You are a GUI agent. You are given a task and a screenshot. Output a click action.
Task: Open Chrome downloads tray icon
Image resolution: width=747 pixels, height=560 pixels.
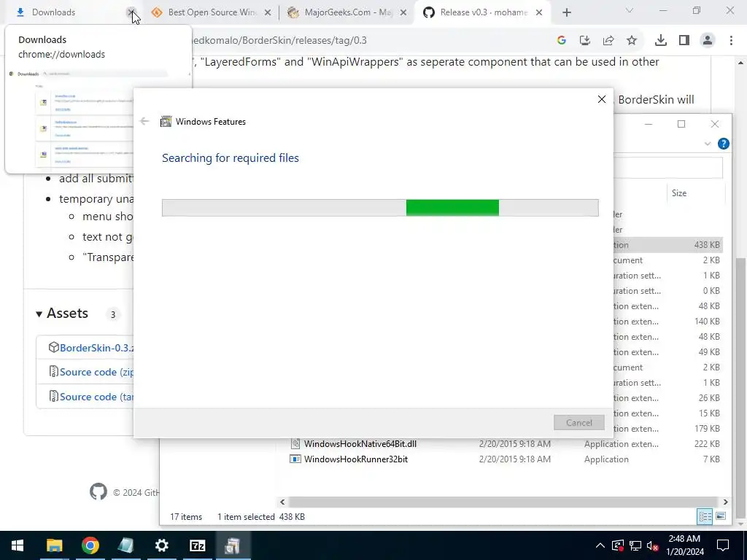[x=660, y=41]
